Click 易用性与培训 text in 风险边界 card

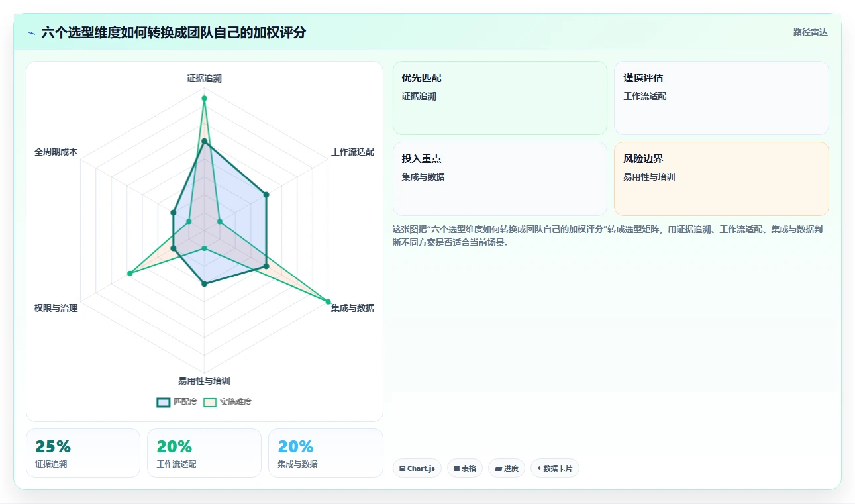649,177
